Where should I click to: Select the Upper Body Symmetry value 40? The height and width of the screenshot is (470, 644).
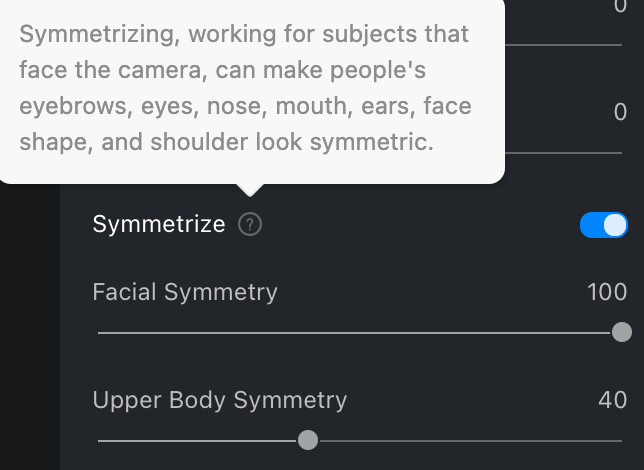[612, 400]
